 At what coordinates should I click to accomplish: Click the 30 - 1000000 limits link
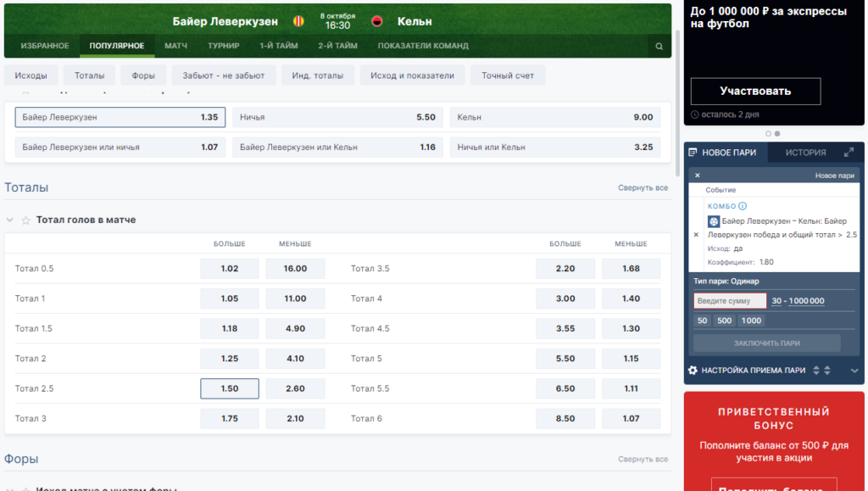798,301
